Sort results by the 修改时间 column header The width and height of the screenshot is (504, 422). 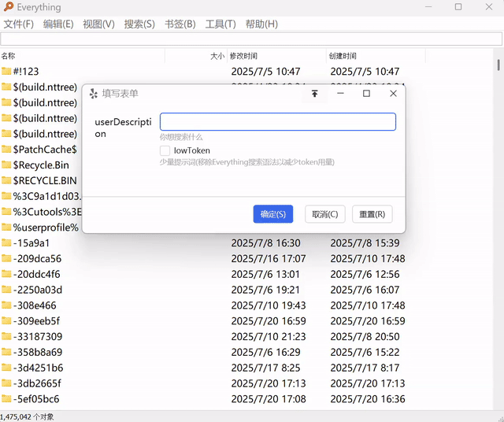(276, 56)
